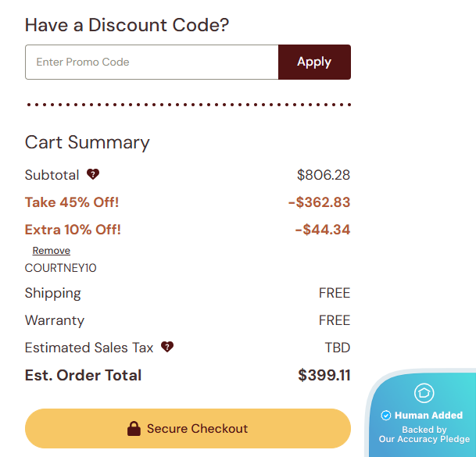Viewport: 476px width, 457px height.
Task: Open the Our Accuracy Pledge text
Action: 424,439
